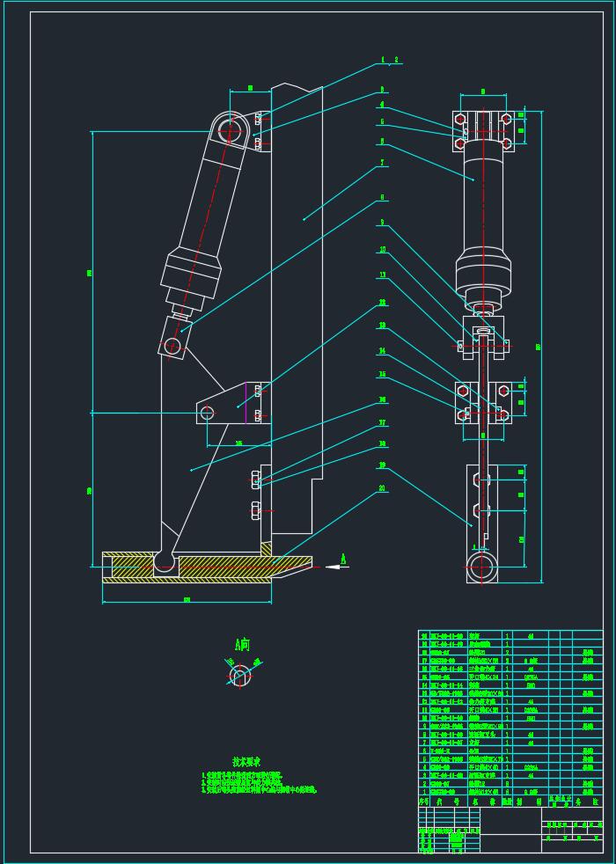The width and height of the screenshot is (616, 864).
Task: Select the lower hex bolt on the column side
Action: coord(256,509)
